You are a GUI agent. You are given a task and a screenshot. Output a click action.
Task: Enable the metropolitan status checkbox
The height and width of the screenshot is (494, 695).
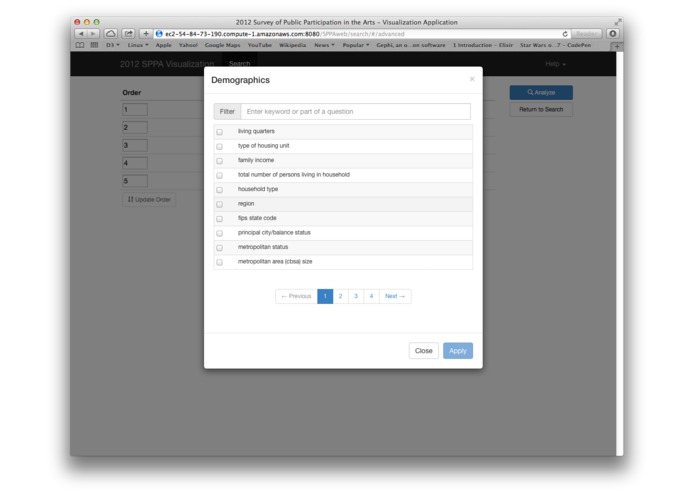[219, 248]
